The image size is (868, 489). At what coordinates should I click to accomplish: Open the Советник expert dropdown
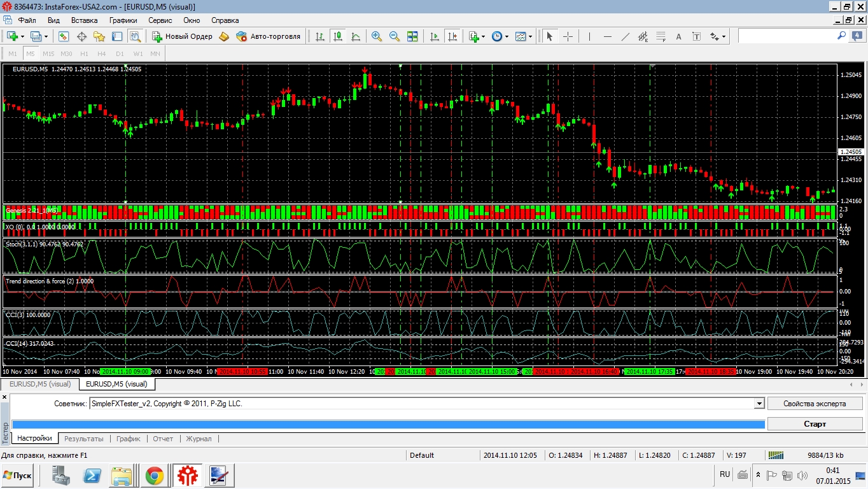(759, 404)
